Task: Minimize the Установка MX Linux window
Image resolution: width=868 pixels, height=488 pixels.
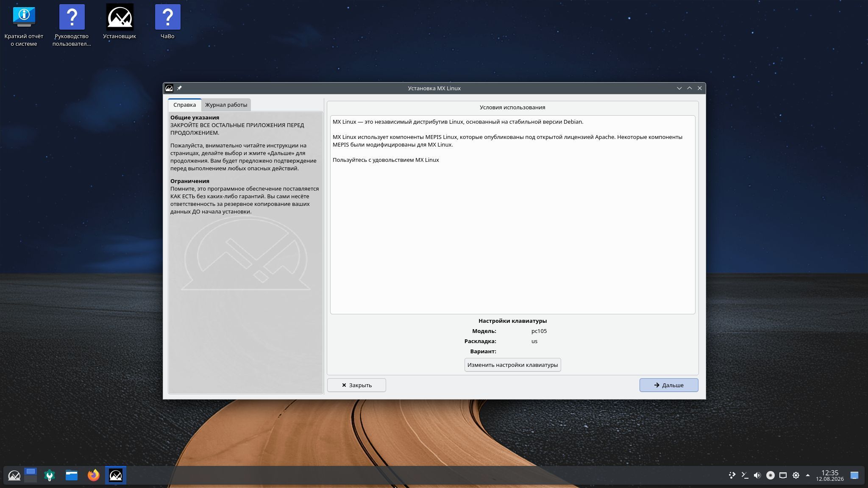Action: pos(679,88)
